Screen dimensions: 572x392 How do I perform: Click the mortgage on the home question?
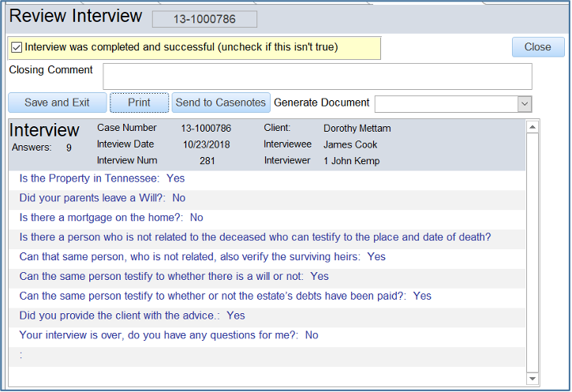pos(111,218)
